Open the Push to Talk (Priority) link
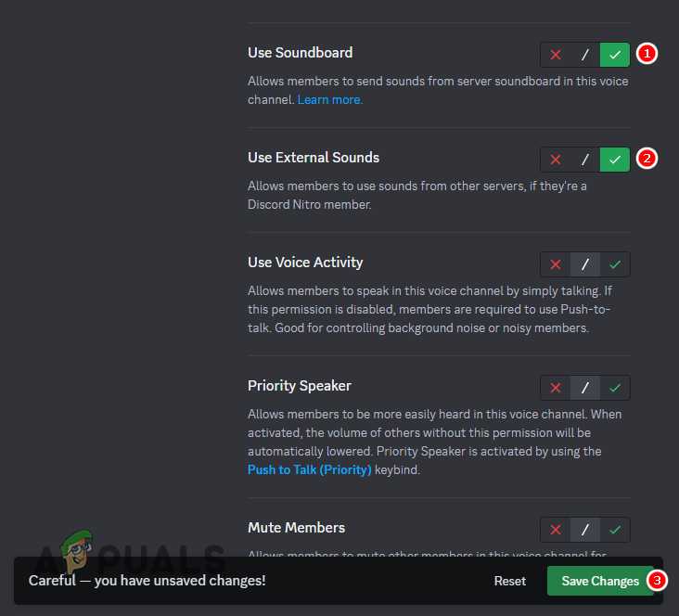This screenshot has height=616, width=679. pos(309,469)
